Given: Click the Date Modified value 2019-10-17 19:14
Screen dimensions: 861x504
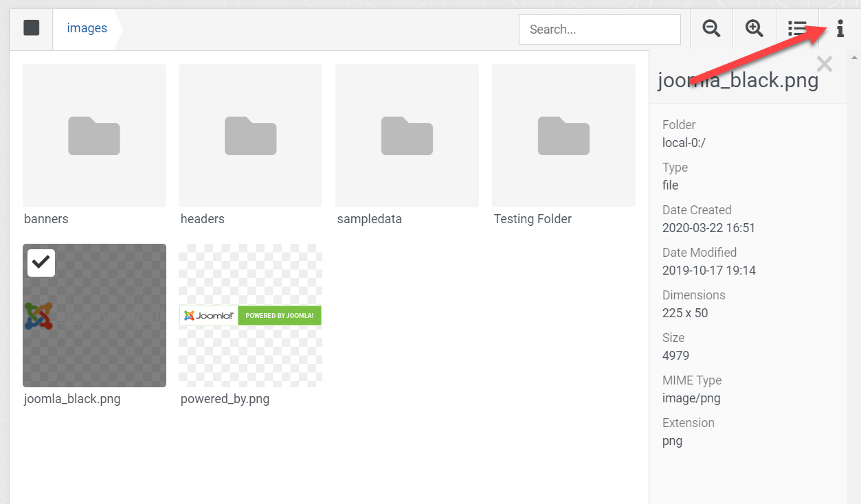Looking at the screenshot, I should (x=709, y=271).
